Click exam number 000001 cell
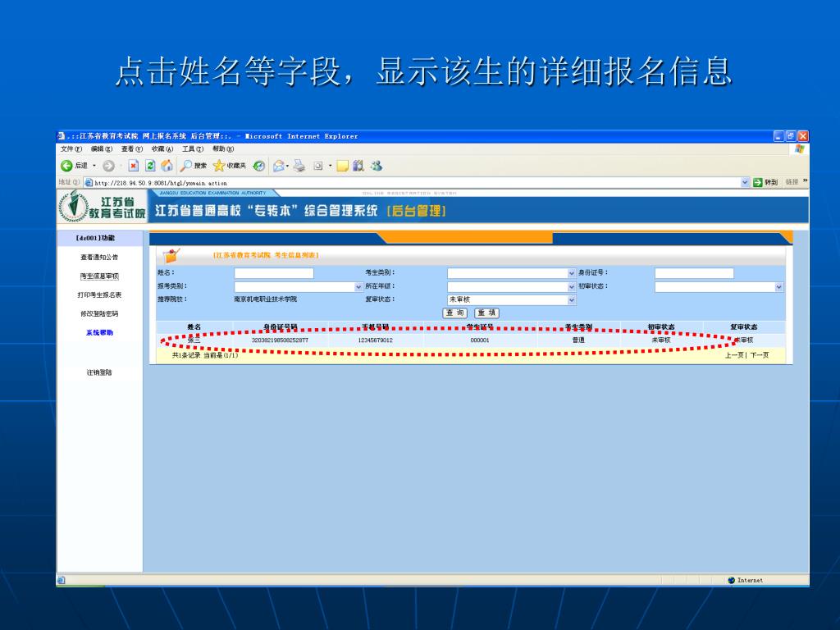This screenshot has width=840, height=630. click(x=479, y=340)
